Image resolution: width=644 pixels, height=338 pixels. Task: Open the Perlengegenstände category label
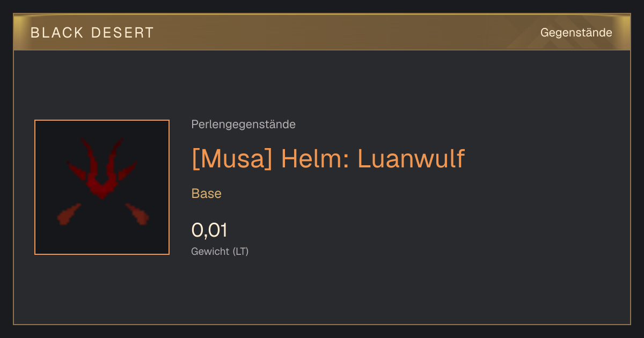click(243, 124)
